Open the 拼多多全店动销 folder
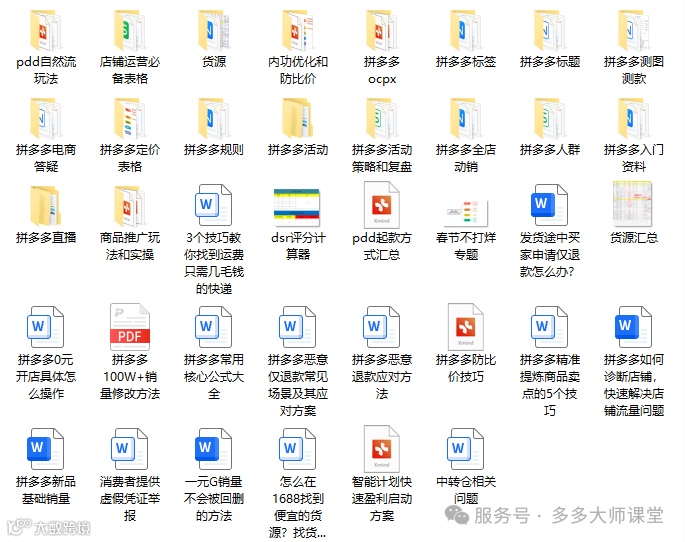Image resolution: width=685 pixels, height=542 pixels. tap(466, 119)
